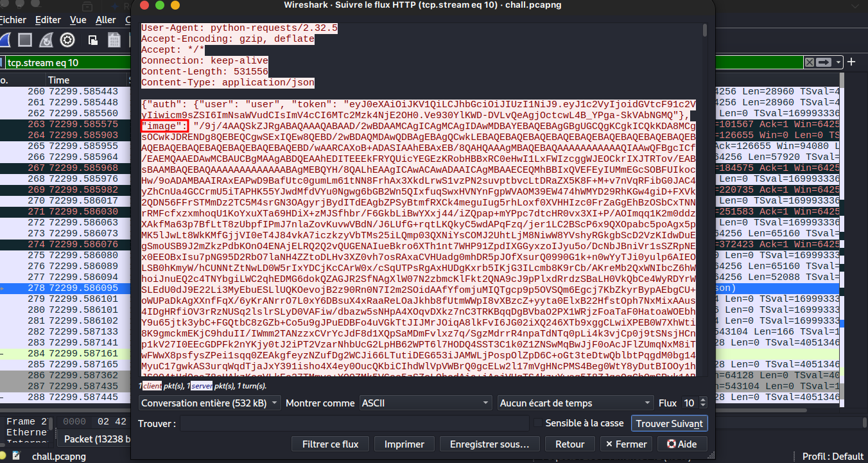
Task: Add filter button with plus icon
Action: (x=852, y=62)
